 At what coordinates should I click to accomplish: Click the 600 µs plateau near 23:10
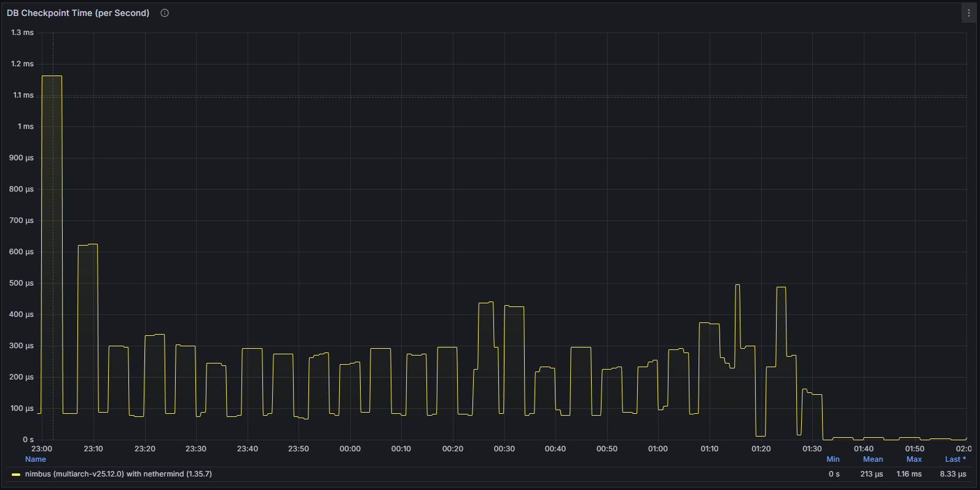click(88, 244)
